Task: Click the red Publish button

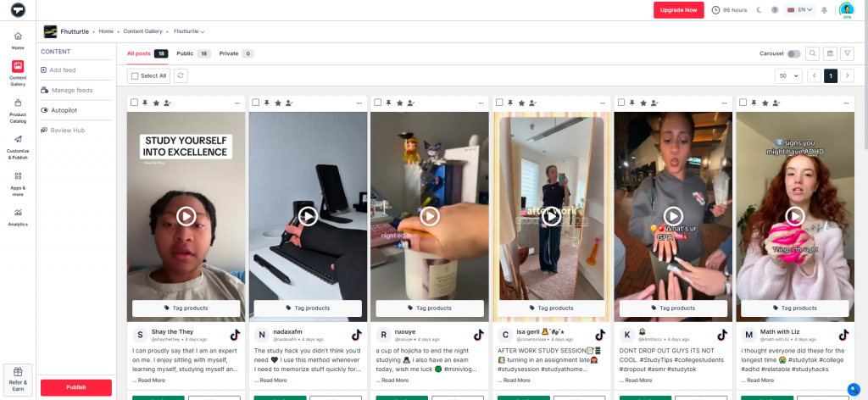Action: click(76, 387)
